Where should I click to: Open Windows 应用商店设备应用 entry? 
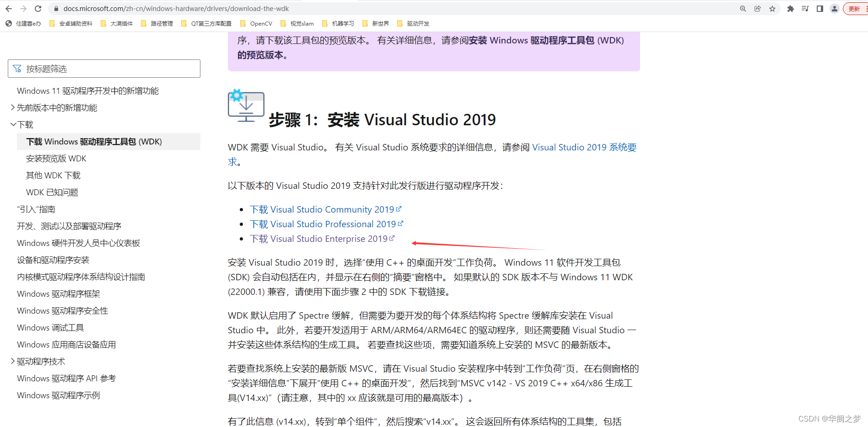[66, 345]
